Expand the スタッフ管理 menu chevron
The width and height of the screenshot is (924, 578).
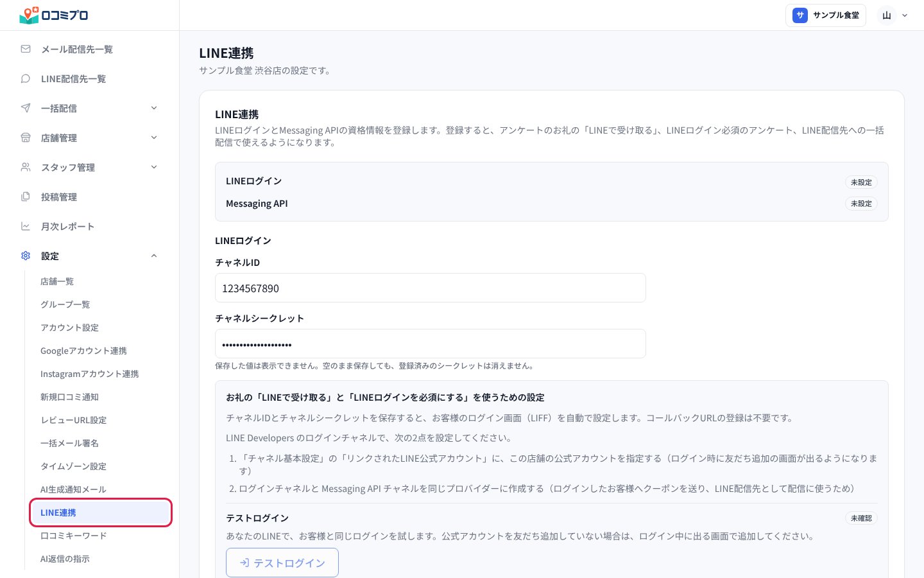click(154, 167)
